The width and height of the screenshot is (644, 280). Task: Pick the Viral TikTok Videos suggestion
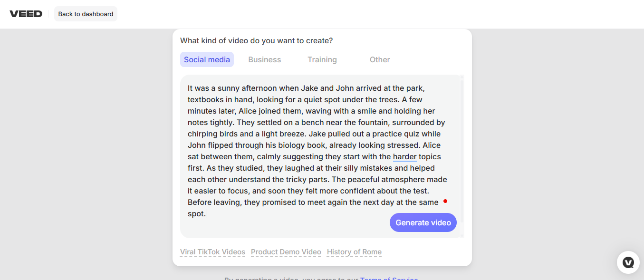click(x=212, y=252)
